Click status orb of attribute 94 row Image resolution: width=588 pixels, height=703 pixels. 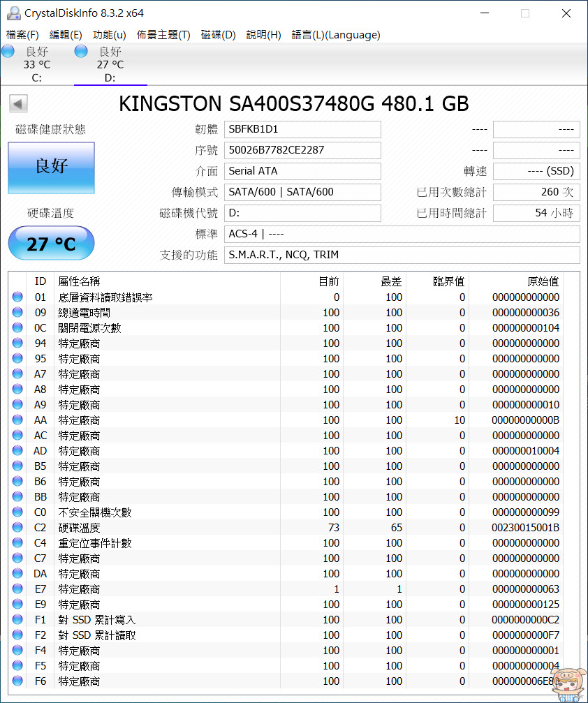pyautogui.click(x=17, y=343)
